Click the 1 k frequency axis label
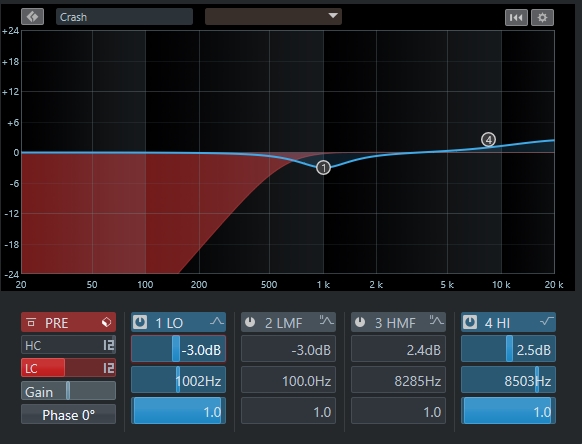The height and width of the screenshot is (444, 582). coord(323,285)
